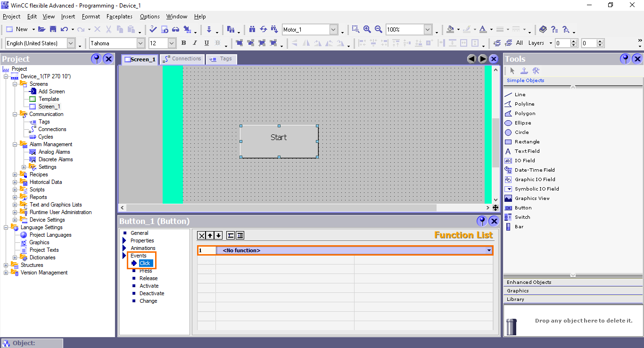Select the Deactivate event
The width and height of the screenshot is (644, 348).
[x=152, y=293]
